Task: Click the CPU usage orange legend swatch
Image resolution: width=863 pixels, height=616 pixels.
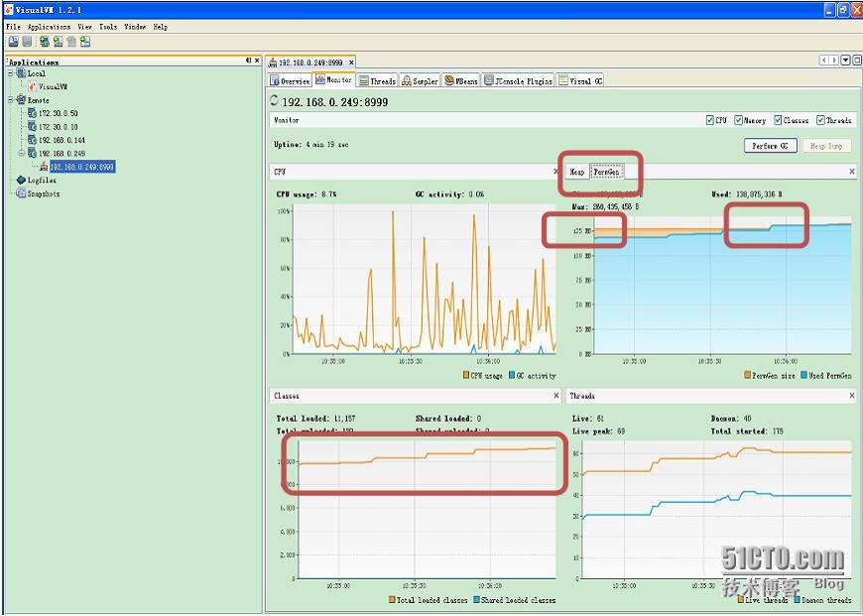Action: tap(465, 375)
